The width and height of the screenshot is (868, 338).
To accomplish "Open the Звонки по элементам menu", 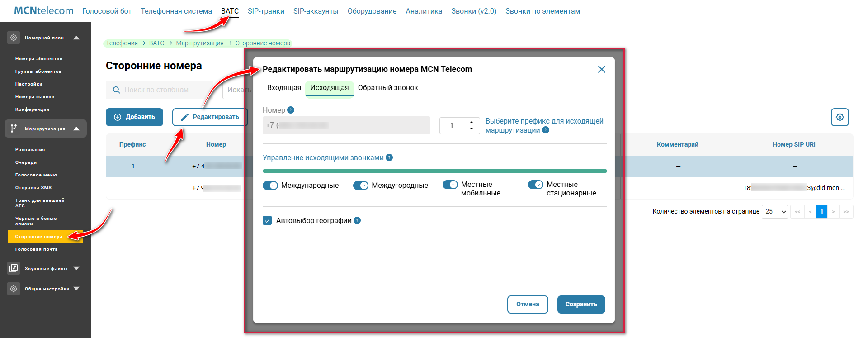I will pyautogui.click(x=542, y=11).
